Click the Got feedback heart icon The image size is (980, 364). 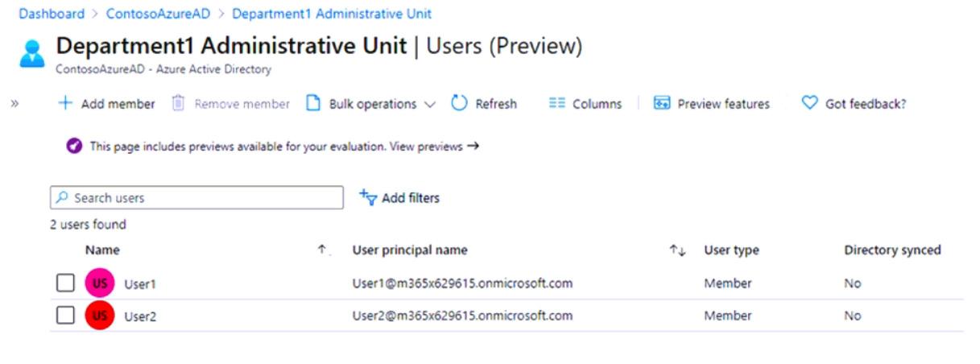(x=809, y=104)
